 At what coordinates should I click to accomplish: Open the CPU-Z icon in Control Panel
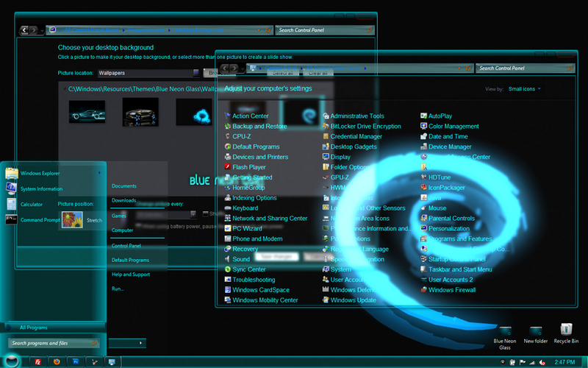[x=227, y=136]
